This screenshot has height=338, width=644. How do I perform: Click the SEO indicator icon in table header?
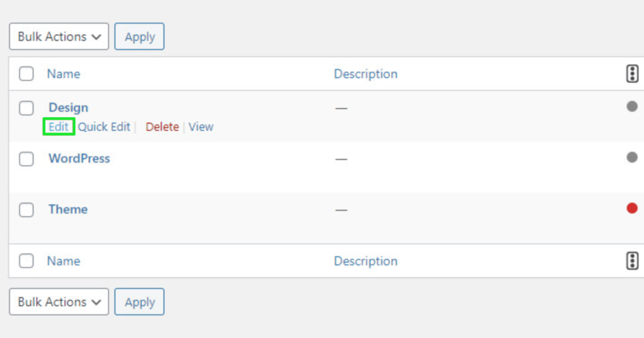coord(632,74)
